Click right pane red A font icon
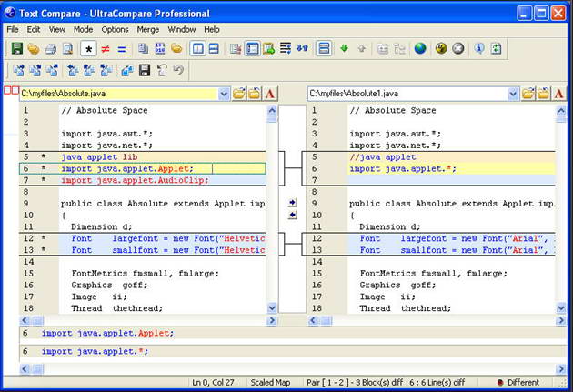 [558, 94]
